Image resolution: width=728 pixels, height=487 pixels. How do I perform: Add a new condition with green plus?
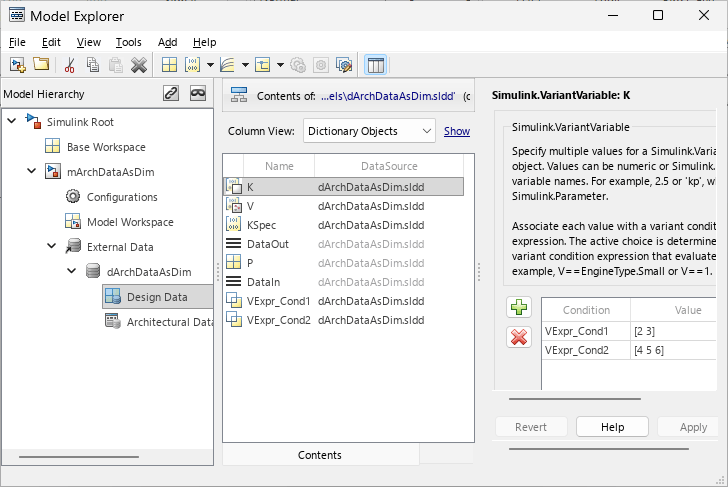pyautogui.click(x=519, y=307)
